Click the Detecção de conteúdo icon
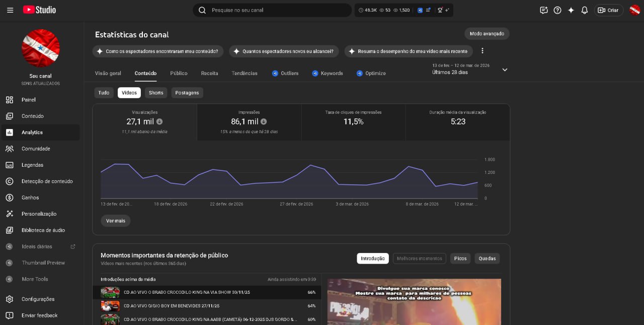Image resolution: width=644 pixels, height=325 pixels. [x=10, y=181]
